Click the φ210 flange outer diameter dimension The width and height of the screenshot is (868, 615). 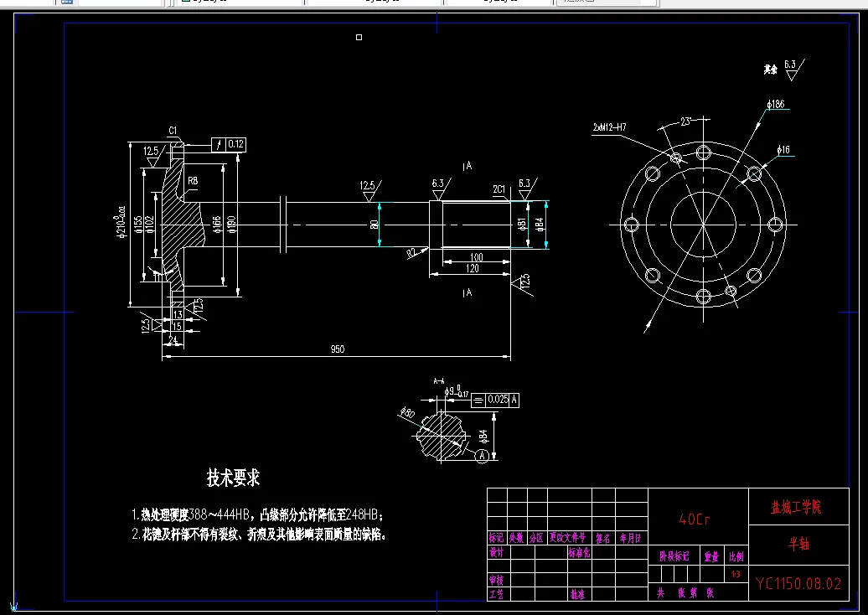pos(122,223)
